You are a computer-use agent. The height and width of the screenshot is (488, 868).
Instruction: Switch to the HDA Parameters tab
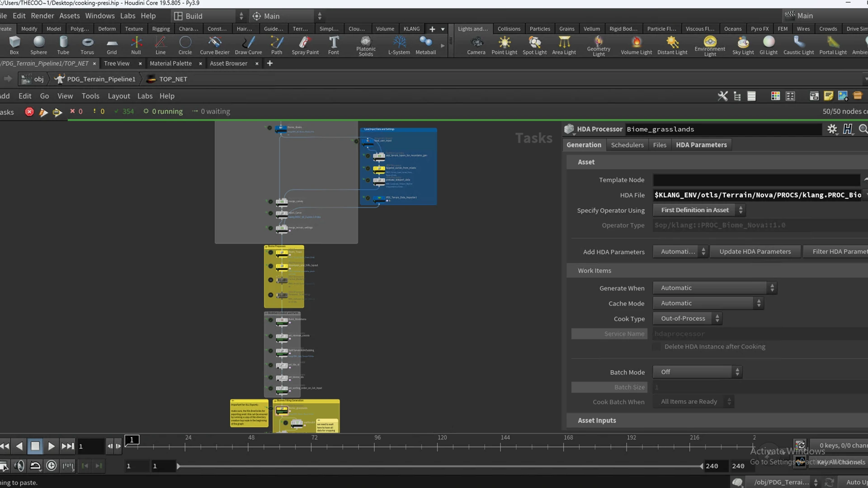[x=701, y=145]
